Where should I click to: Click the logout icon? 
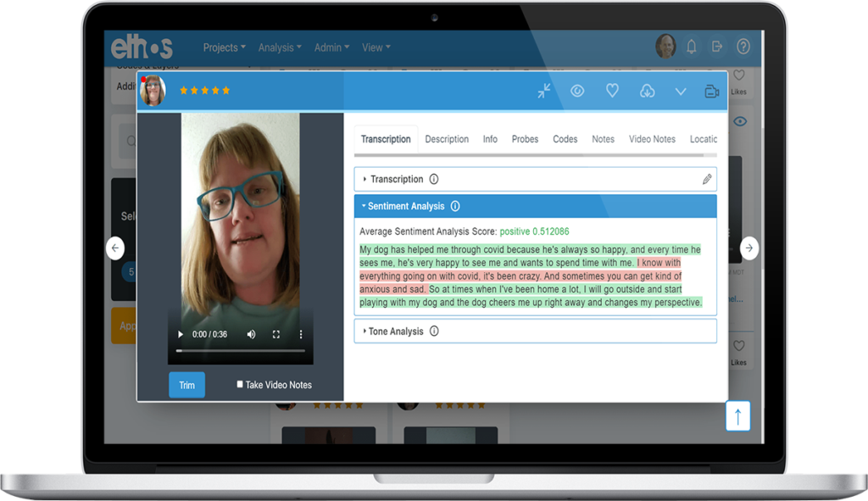tap(717, 47)
